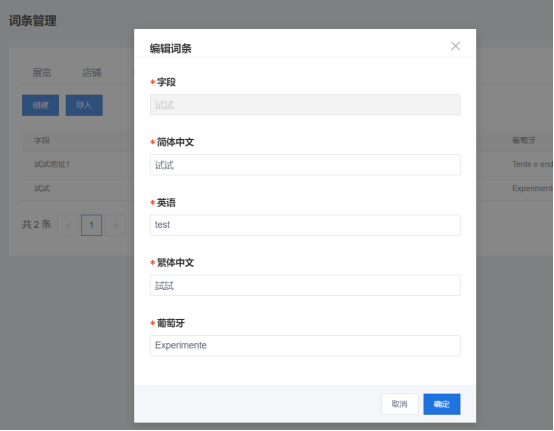This screenshot has width=554, height=431.
Task: Click the 葡萄牙 column header in the table
Action: click(x=524, y=141)
